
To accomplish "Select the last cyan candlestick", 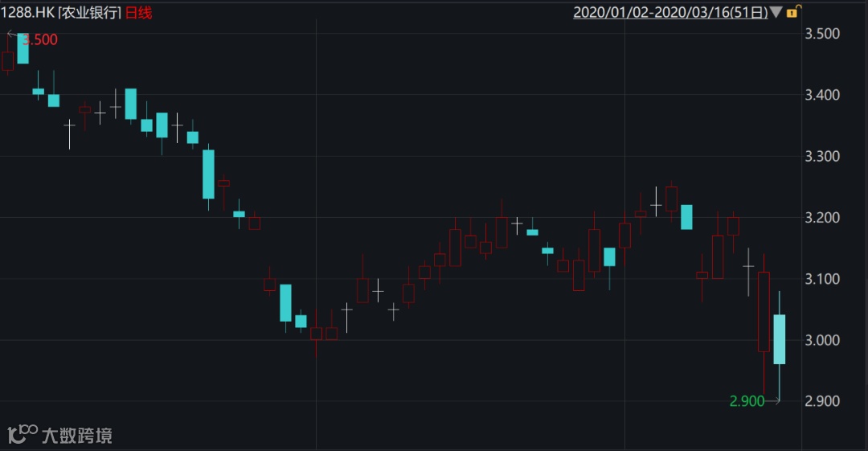I will coord(779,339).
